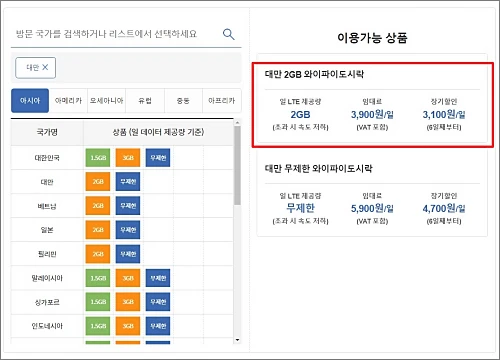Choose 3GB badge for 말레이시아
Viewport: 500px width, 360px height.
(128, 278)
